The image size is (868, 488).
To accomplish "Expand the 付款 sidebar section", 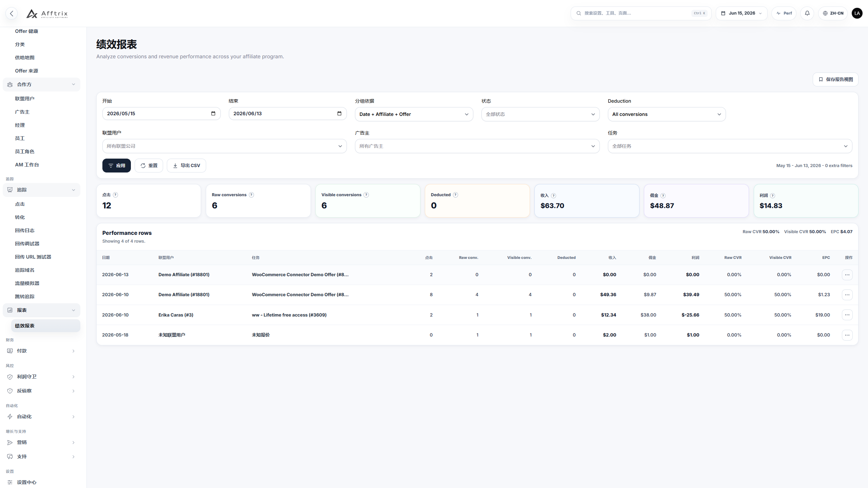I will point(41,351).
